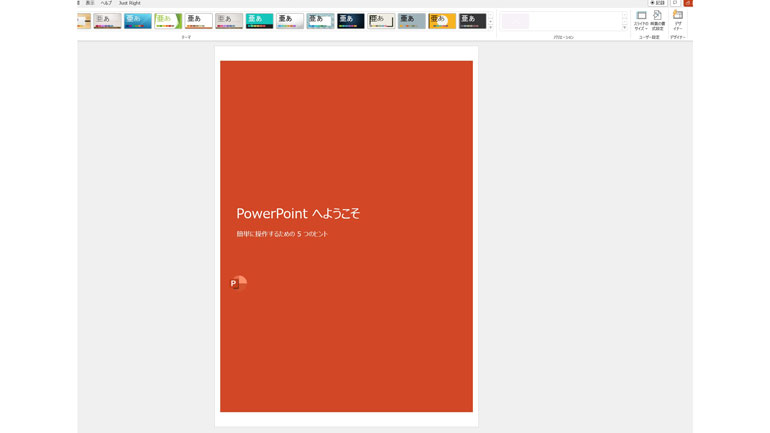Launch the Designer ideas button
Screen dimensions: 770x433
678,21
